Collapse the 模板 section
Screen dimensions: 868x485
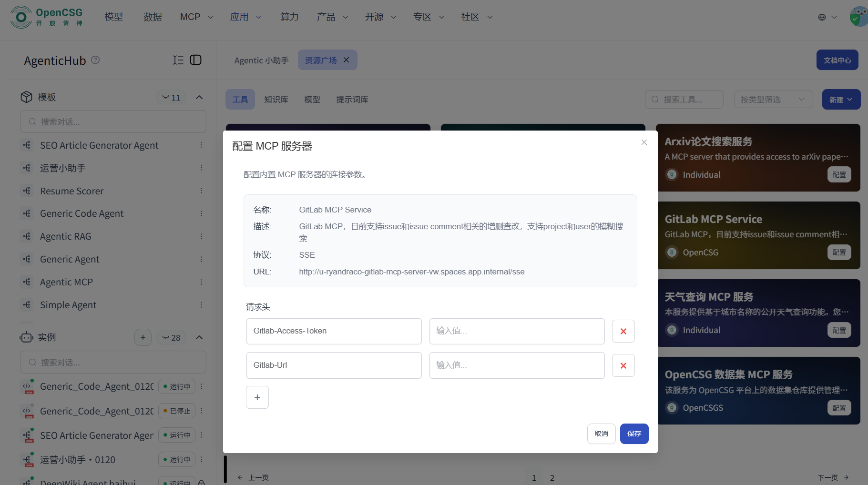[199, 97]
